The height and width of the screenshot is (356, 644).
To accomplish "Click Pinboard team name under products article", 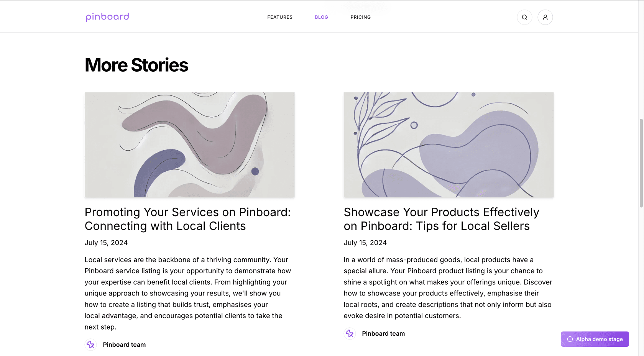I will (x=383, y=334).
